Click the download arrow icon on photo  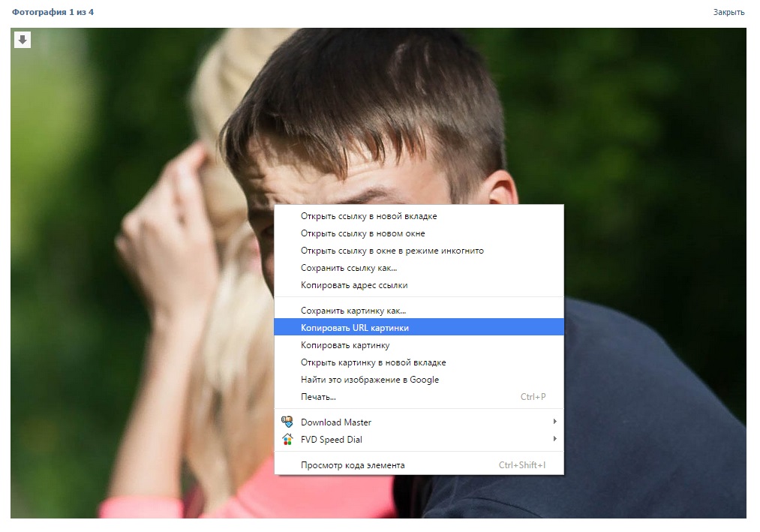point(23,40)
